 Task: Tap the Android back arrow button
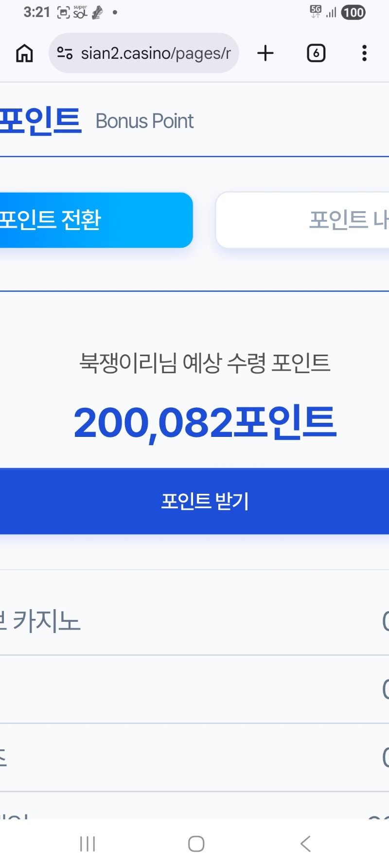tap(305, 844)
